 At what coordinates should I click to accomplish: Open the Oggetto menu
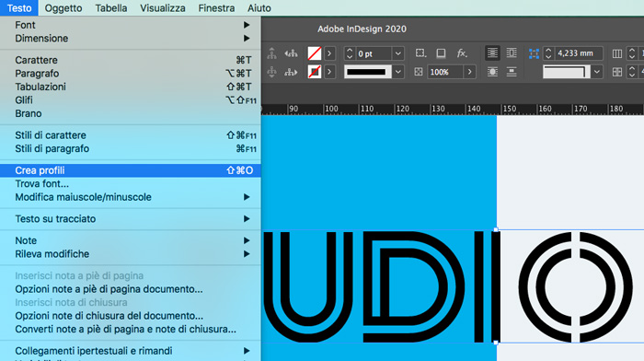tap(63, 7)
